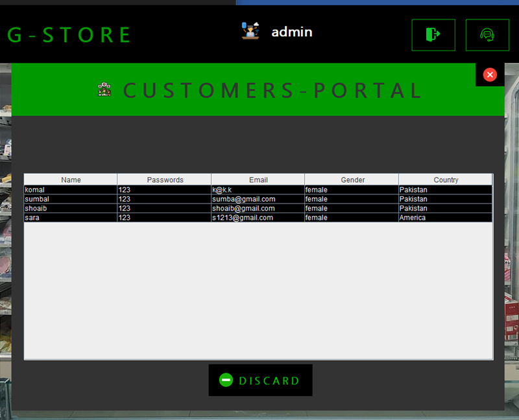Click the country cell in shoaib's row

(446, 208)
